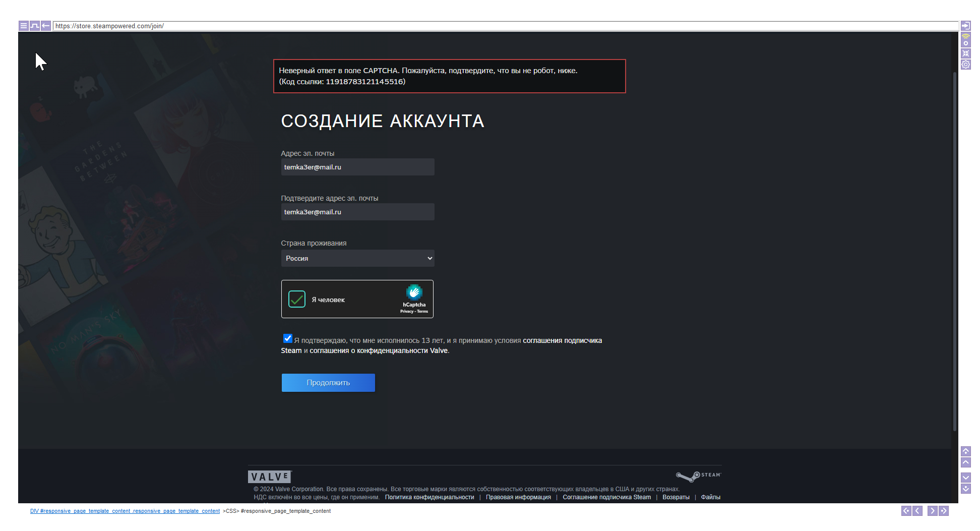The width and height of the screenshot is (980, 531).
Task: Click the sign-in arrow icon top right
Action: [x=966, y=26]
